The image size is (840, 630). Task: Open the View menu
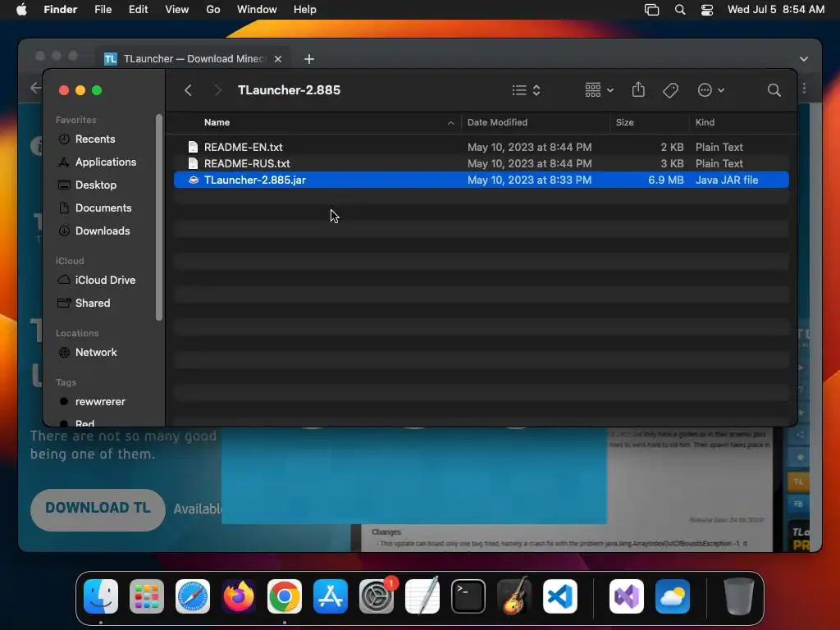[177, 10]
